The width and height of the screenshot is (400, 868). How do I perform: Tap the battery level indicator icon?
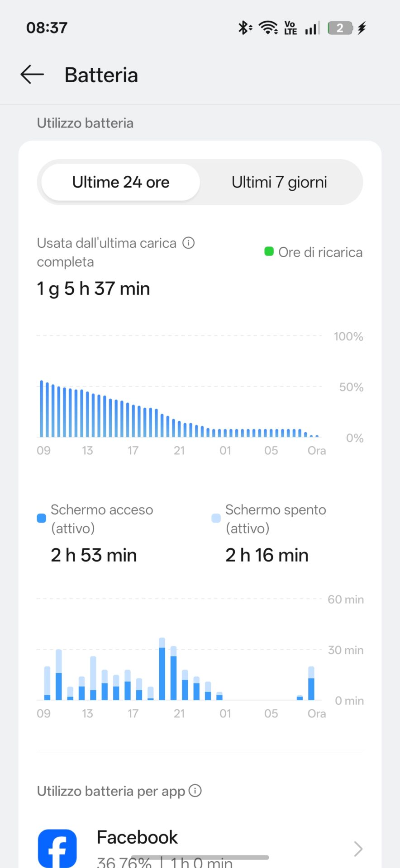point(340,28)
